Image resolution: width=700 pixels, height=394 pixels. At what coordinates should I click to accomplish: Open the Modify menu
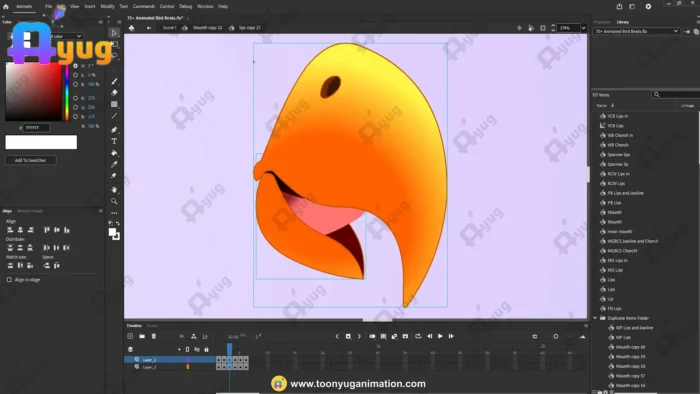pos(107,7)
